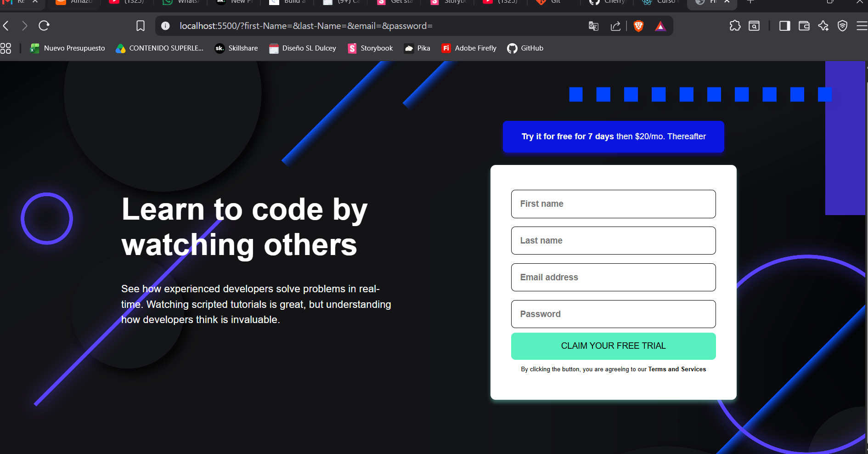The height and width of the screenshot is (454, 868).
Task: Click the Try it for free banner
Action: (614, 136)
